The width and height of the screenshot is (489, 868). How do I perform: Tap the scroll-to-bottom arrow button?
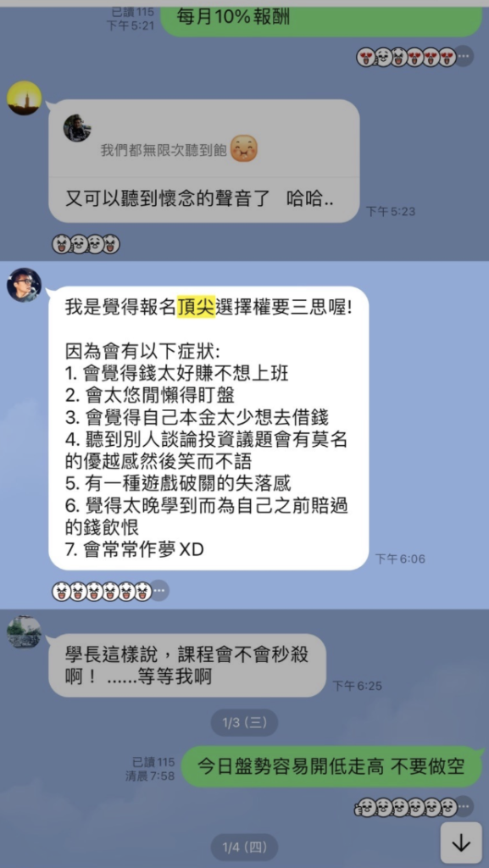click(460, 842)
